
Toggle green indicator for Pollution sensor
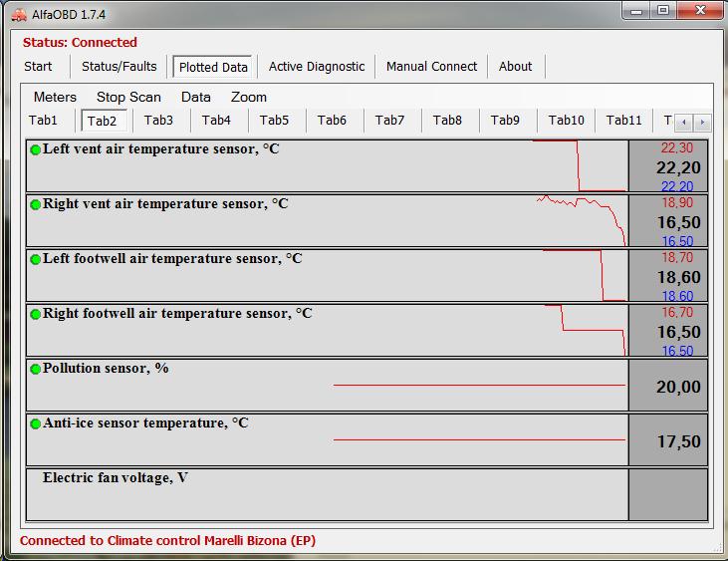tap(35, 370)
